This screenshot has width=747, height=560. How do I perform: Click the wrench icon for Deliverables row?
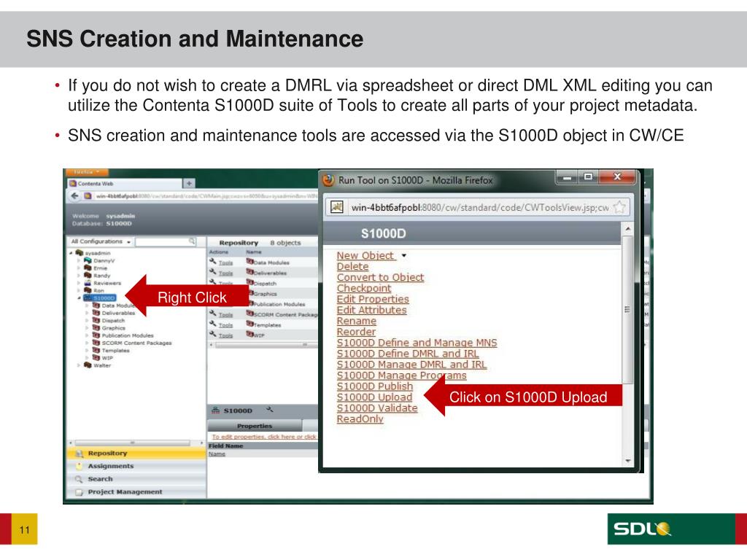click(x=213, y=272)
